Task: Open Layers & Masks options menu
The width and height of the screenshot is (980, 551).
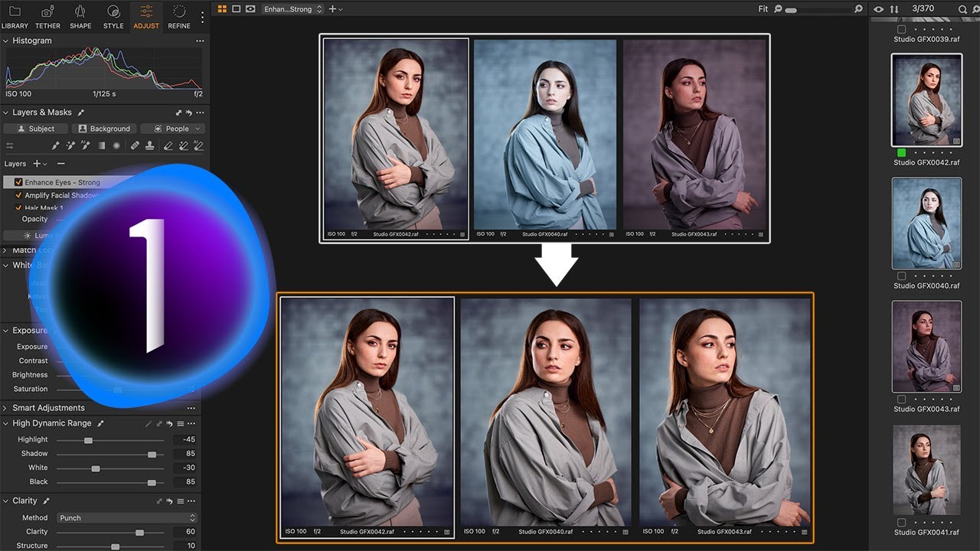Action: click(x=200, y=112)
